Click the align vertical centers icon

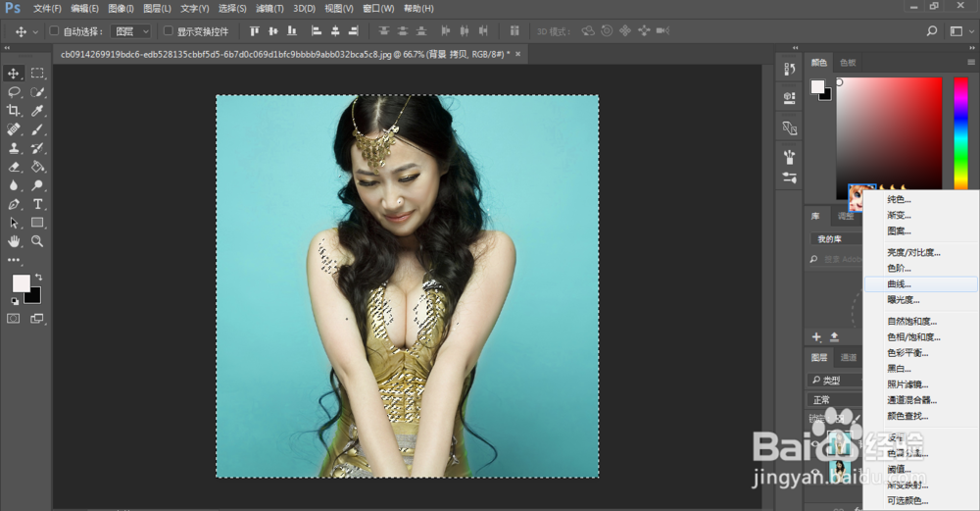tap(273, 30)
